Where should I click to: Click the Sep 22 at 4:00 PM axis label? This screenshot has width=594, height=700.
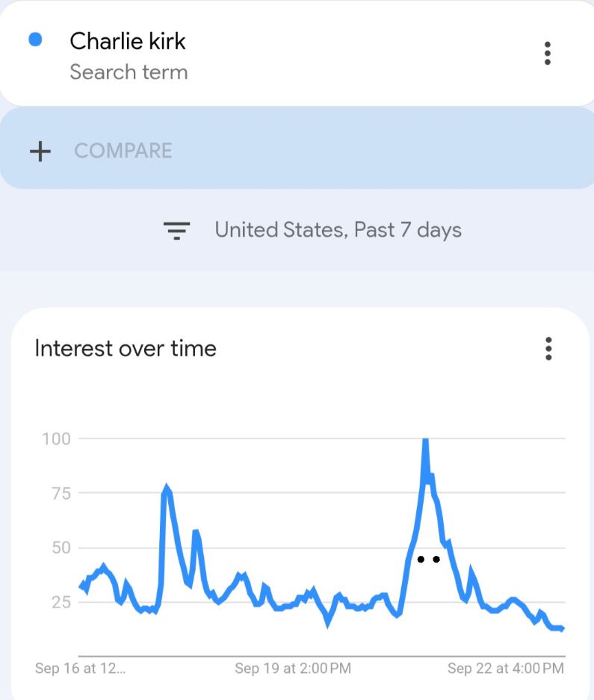point(506,669)
